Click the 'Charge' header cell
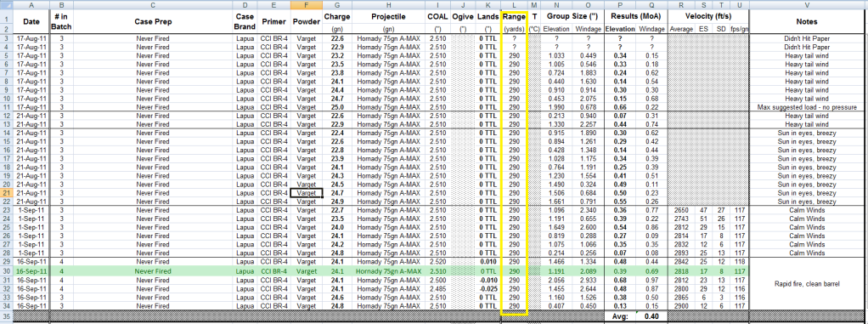The width and height of the screenshot is (868, 324). tap(336, 17)
